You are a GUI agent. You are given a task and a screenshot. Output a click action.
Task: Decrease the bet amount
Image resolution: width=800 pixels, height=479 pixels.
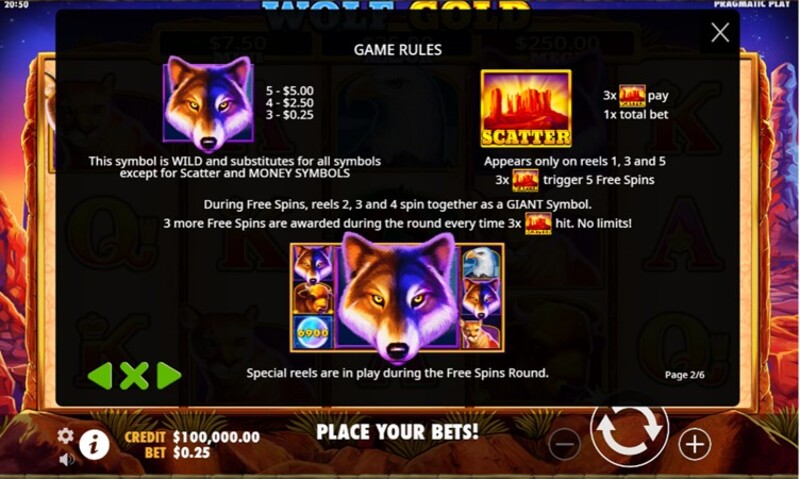565,444
